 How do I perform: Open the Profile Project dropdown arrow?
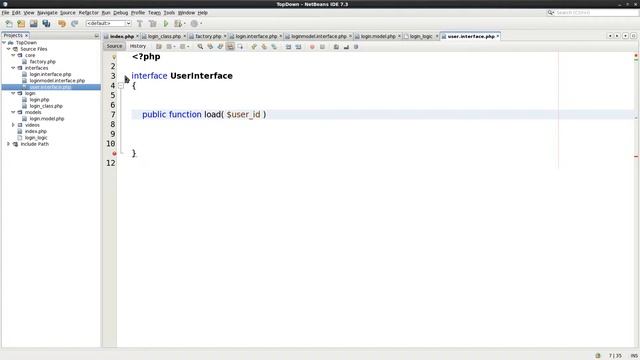[x=201, y=24]
